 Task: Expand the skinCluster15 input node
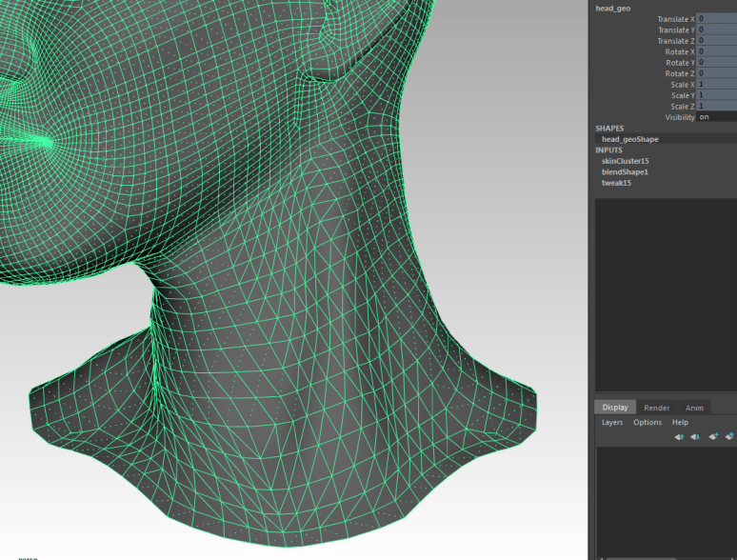coord(625,161)
